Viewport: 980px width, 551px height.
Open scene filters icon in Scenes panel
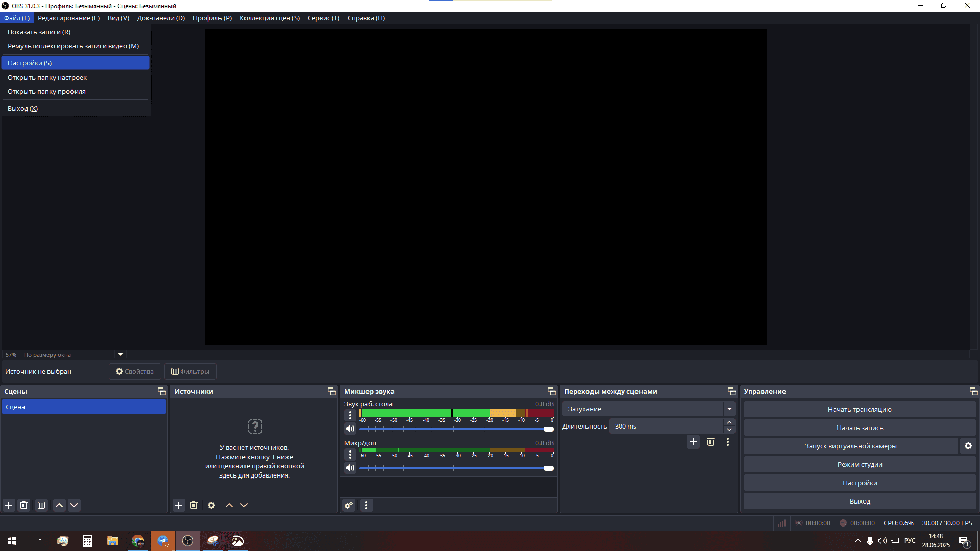click(x=41, y=505)
